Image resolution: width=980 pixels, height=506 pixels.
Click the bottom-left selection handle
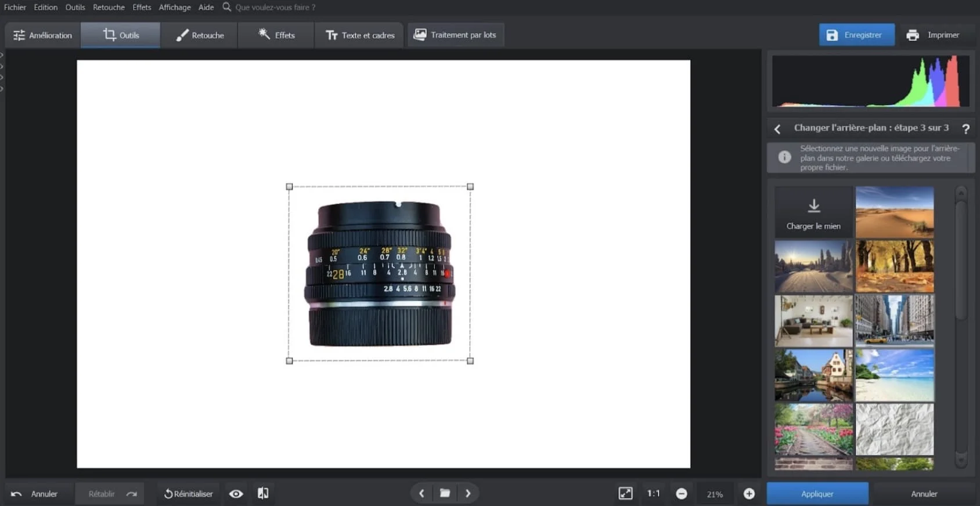pos(289,361)
